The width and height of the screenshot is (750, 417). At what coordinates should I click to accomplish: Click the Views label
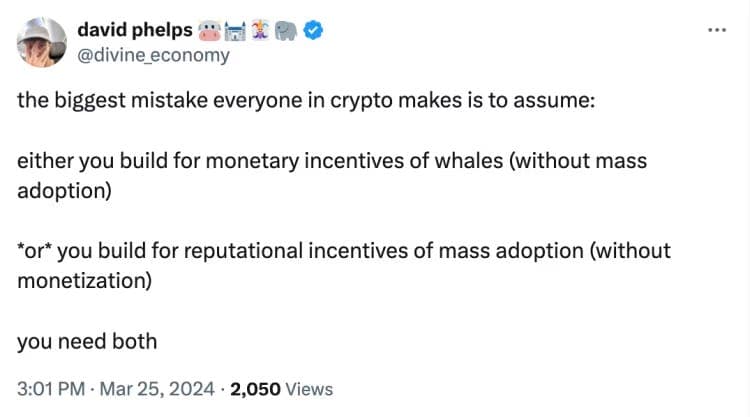(309, 389)
